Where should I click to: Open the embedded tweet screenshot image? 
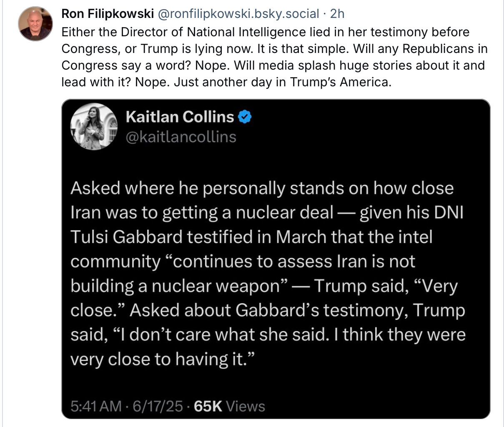click(276, 259)
